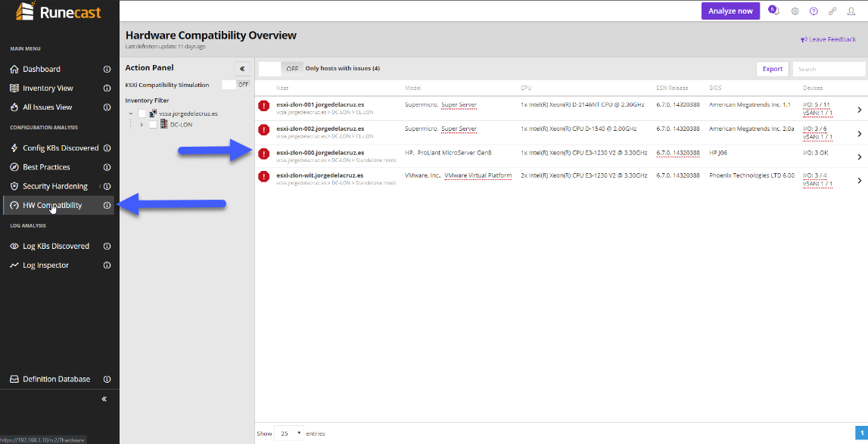
Task: Open Log Inspector menu item
Action: (x=46, y=265)
